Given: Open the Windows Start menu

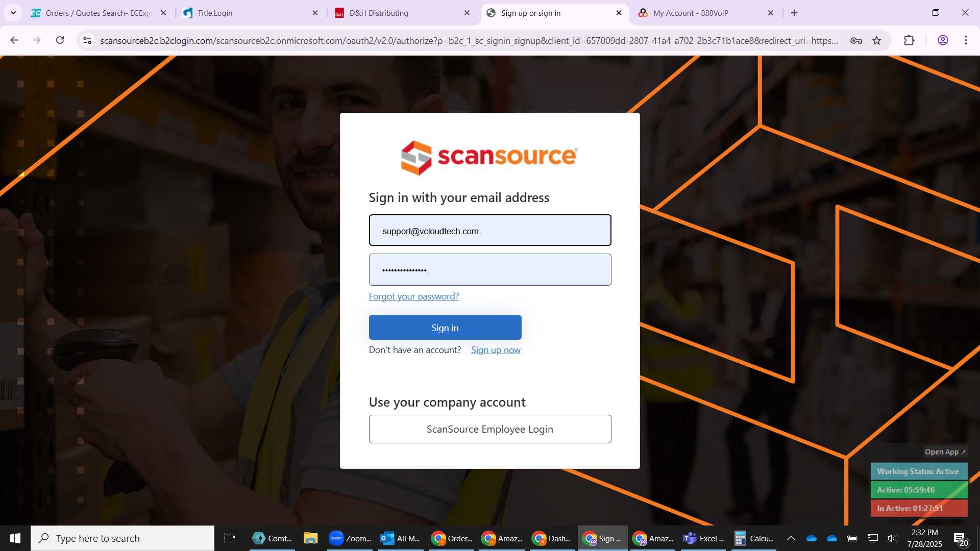Looking at the screenshot, I should (15, 538).
